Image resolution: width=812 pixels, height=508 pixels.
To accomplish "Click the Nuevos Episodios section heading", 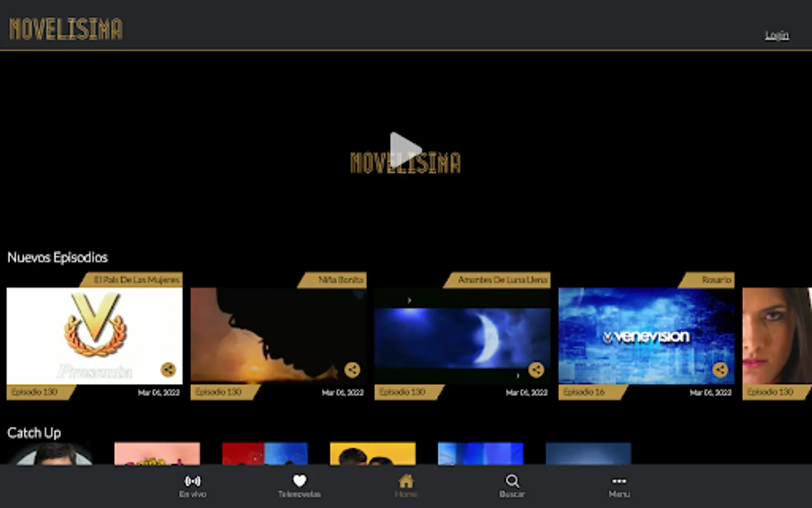I will tap(58, 257).
